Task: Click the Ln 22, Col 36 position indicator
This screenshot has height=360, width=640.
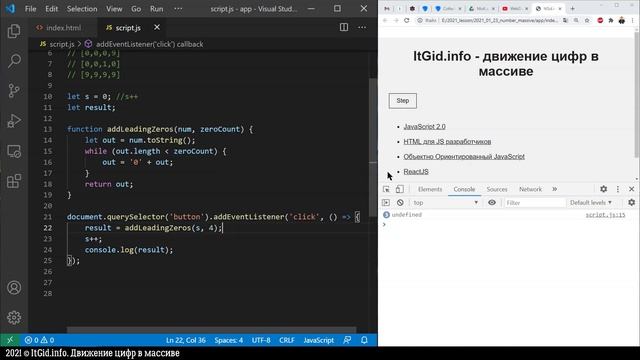Action: click(x=186, y=340)
